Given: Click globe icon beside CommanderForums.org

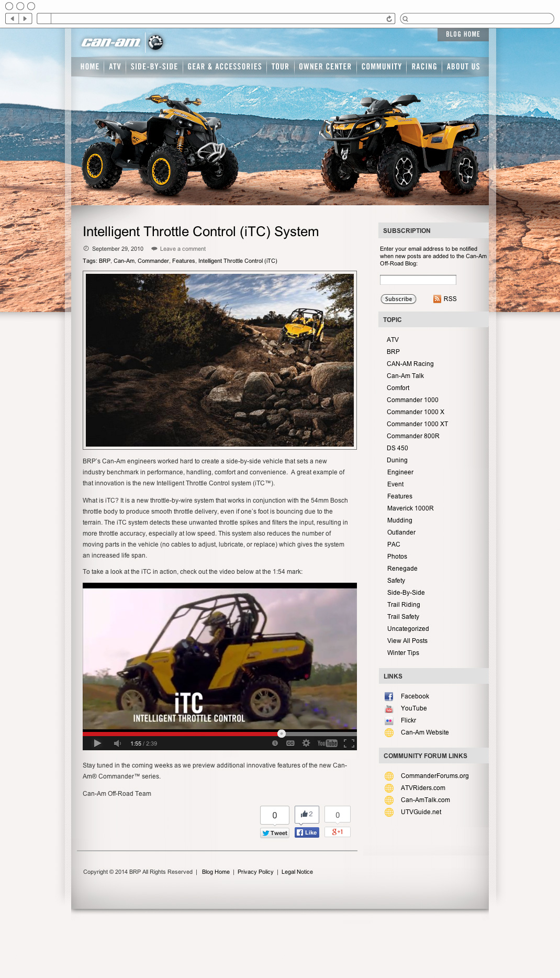Looking at the screenshot, I should [x=389, y=776].
